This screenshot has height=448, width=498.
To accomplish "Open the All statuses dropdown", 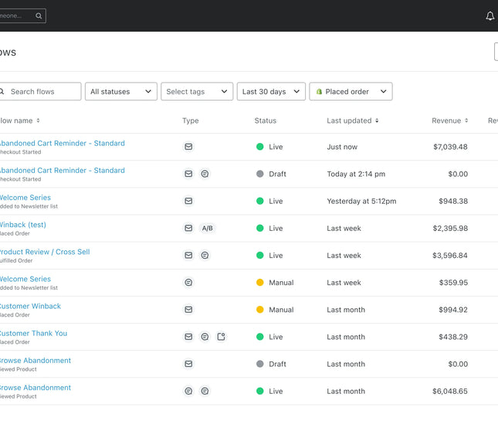I will 120,92.
